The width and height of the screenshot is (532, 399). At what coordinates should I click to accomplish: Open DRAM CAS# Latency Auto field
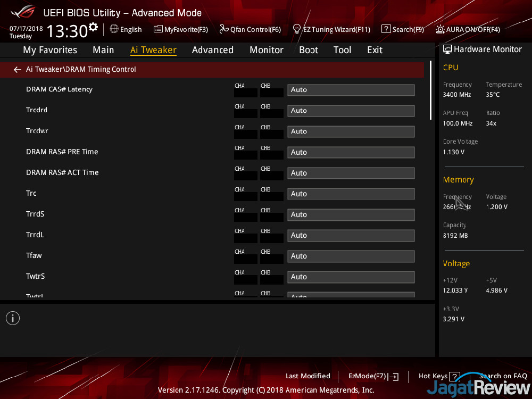coord(351,90)
